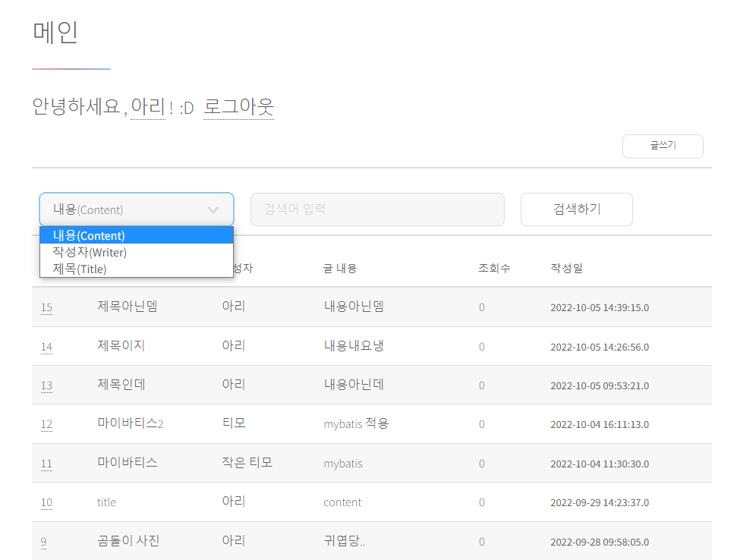This screenshot has width=737, height=560.
Task: Open the 아리 user name link
Action: click(148, 107)
